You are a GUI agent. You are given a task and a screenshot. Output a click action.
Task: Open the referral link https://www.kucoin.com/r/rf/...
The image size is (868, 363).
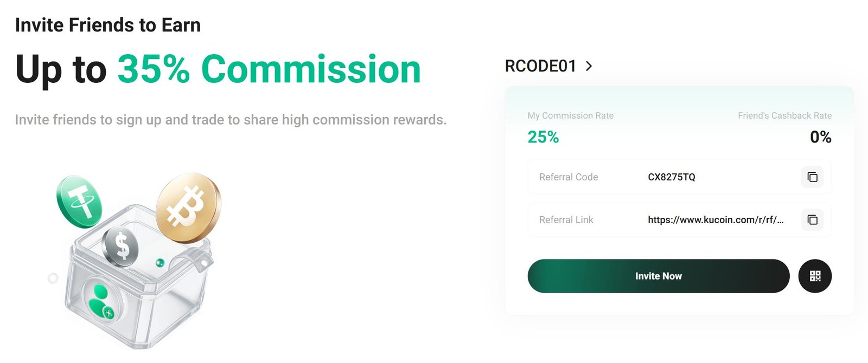714,219
